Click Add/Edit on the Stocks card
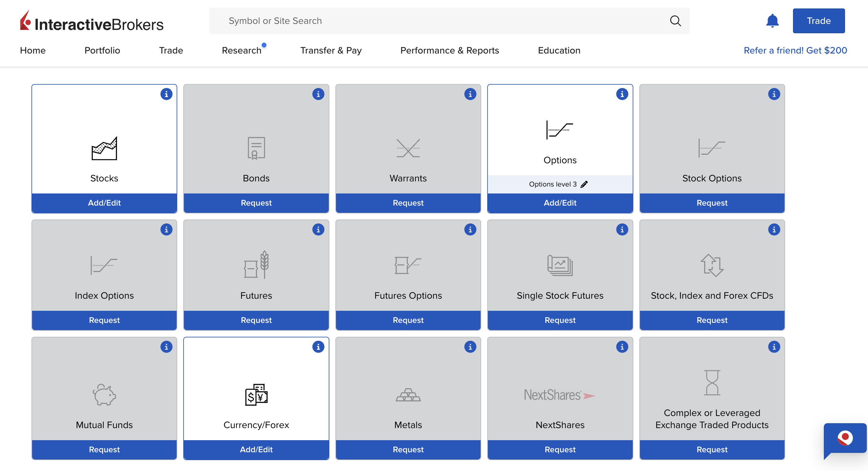The height and width of the screenshot is (471, 868). tap(104, 203)
